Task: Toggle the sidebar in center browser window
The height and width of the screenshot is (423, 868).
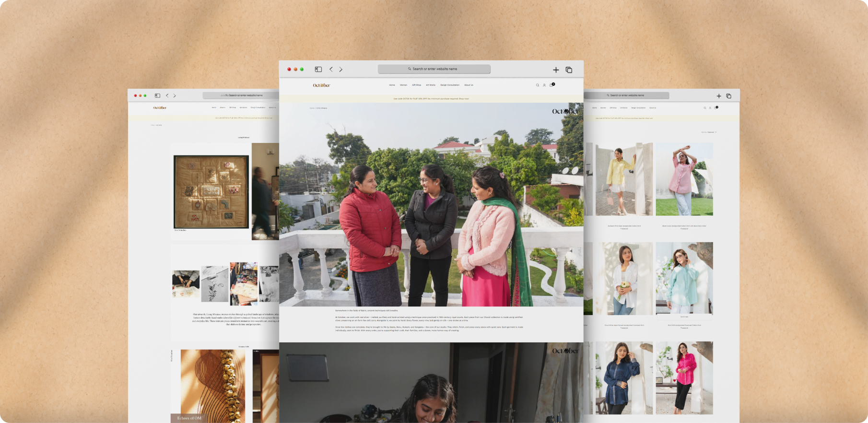Action: tap(318, 70)
